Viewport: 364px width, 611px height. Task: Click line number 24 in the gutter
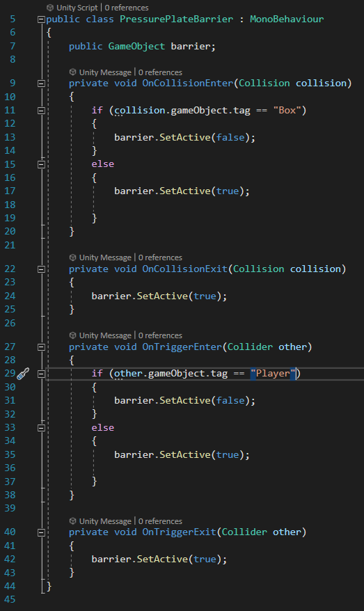pos(10,296)
